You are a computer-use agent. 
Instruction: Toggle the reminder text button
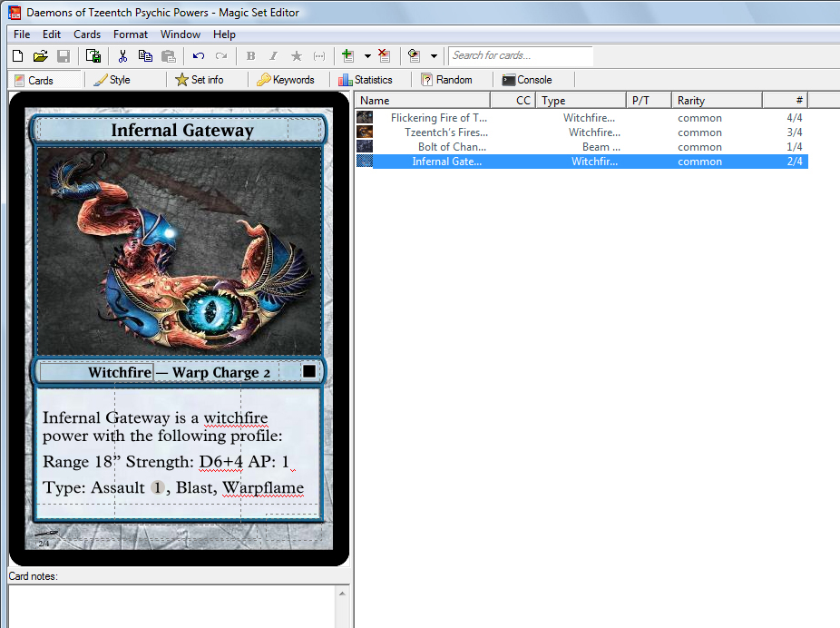click(x=318, y=55)
